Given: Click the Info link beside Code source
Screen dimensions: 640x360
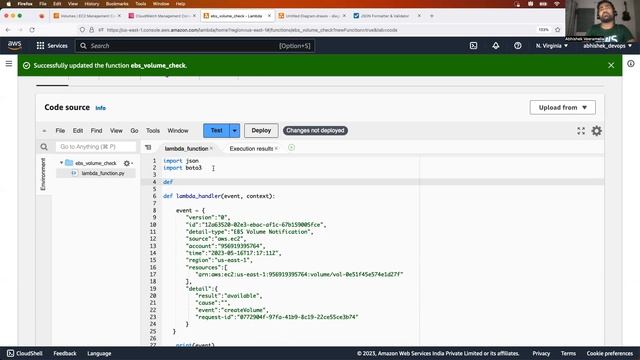Looking at the screenshot, I should point(100,108).
